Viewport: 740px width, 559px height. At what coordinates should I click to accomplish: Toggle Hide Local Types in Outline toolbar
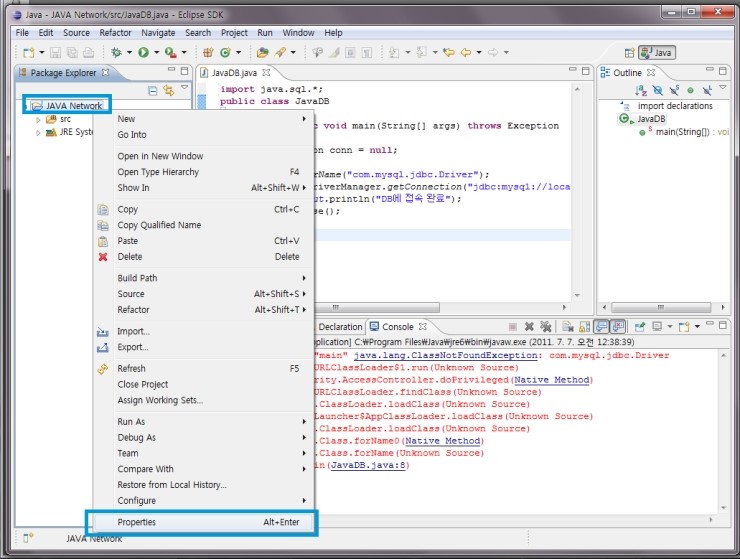coord(706,90)
